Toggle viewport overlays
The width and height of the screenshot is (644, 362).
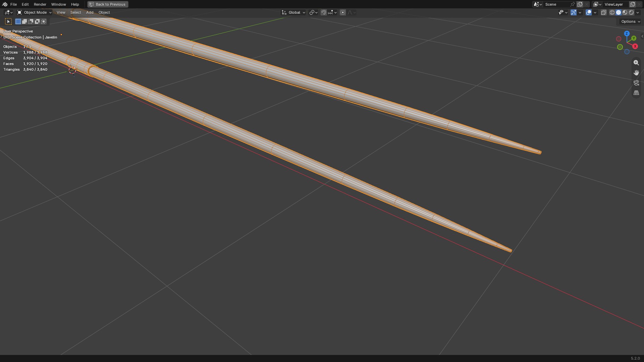click(x=589, y=12)
